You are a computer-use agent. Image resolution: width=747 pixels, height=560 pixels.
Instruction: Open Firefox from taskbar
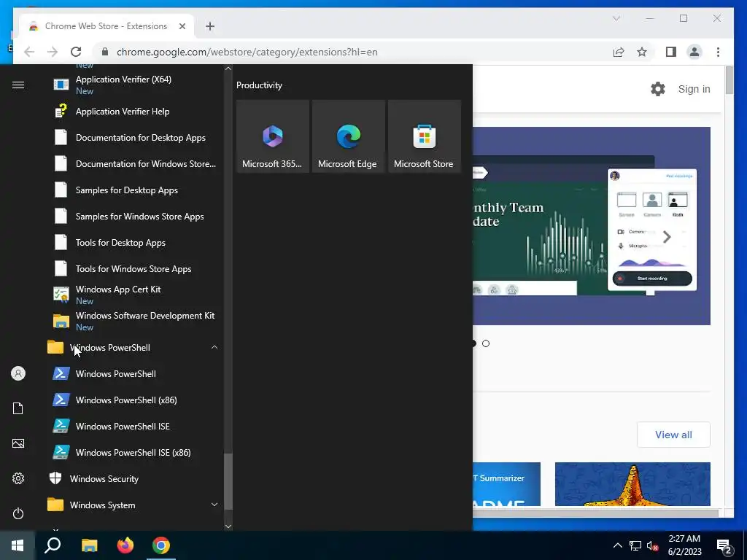coord(125,545)
